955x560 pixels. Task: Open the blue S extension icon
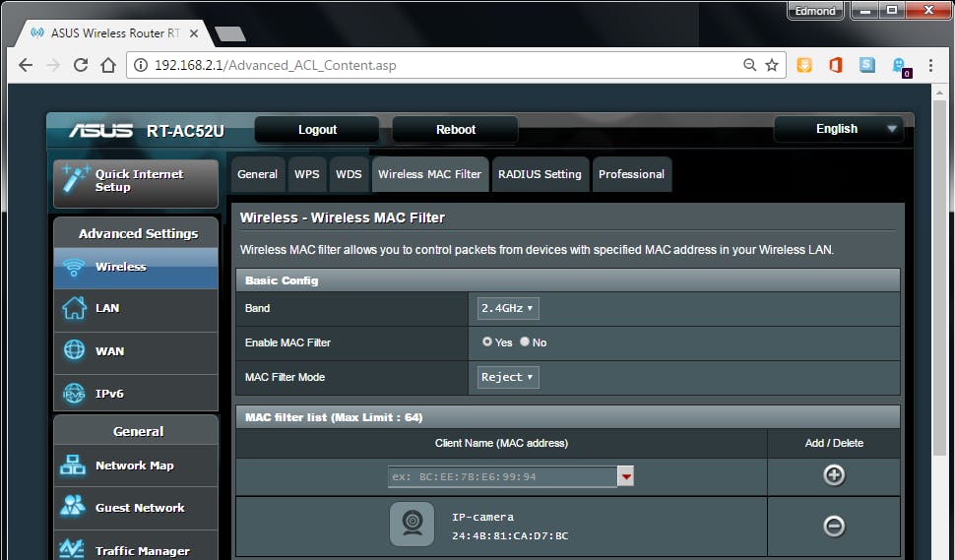click(867, 65)
